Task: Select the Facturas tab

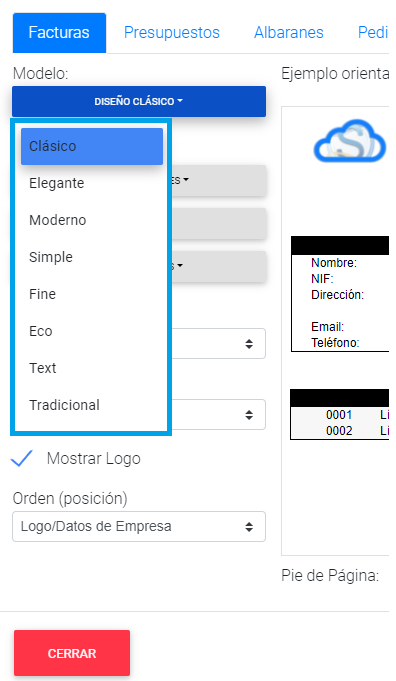Action: click(59, 33)
